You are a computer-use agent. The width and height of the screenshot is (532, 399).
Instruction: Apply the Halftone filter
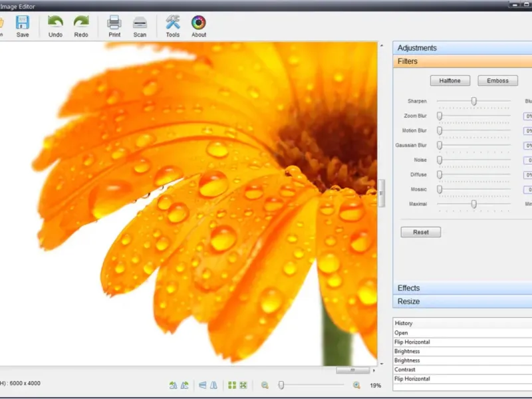point(450,80)
